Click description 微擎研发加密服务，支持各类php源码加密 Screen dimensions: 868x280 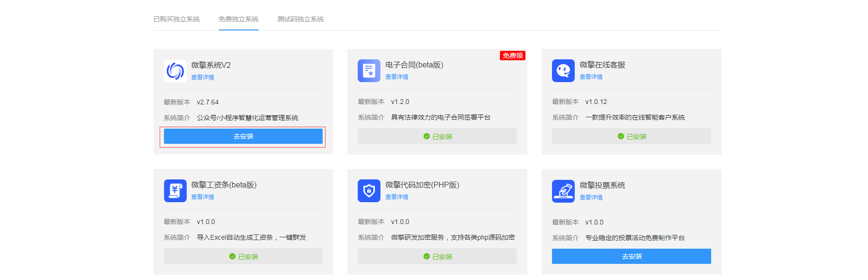pos(453,237)
